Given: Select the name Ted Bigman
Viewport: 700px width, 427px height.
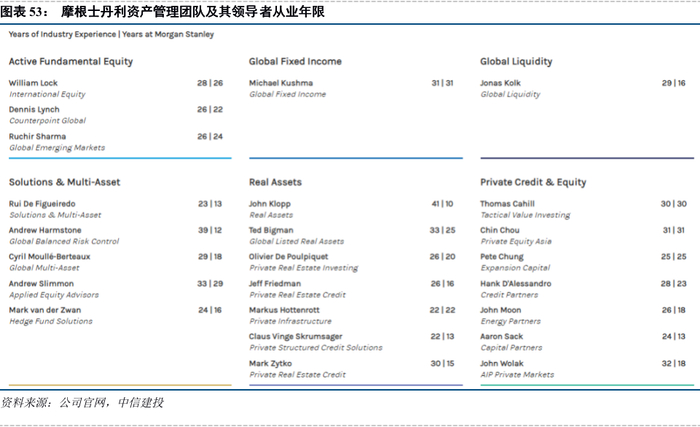Looking at the screenshot, I should click(271, 230).
